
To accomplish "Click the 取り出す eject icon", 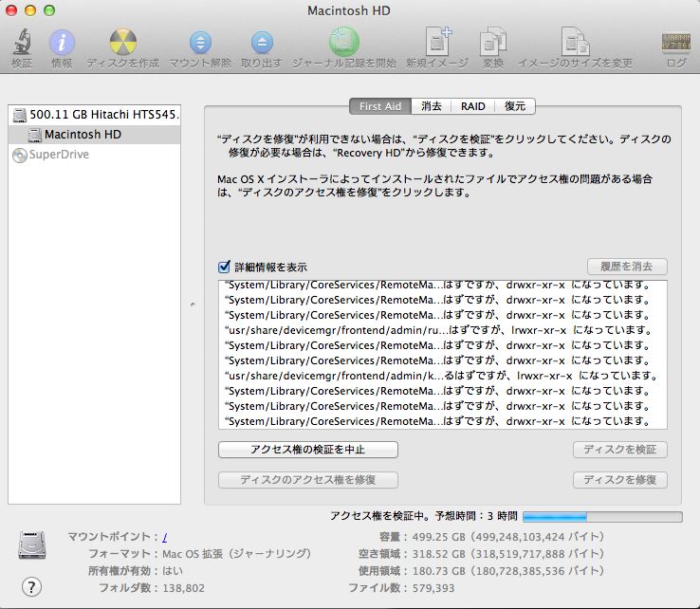I will point(262,43).
